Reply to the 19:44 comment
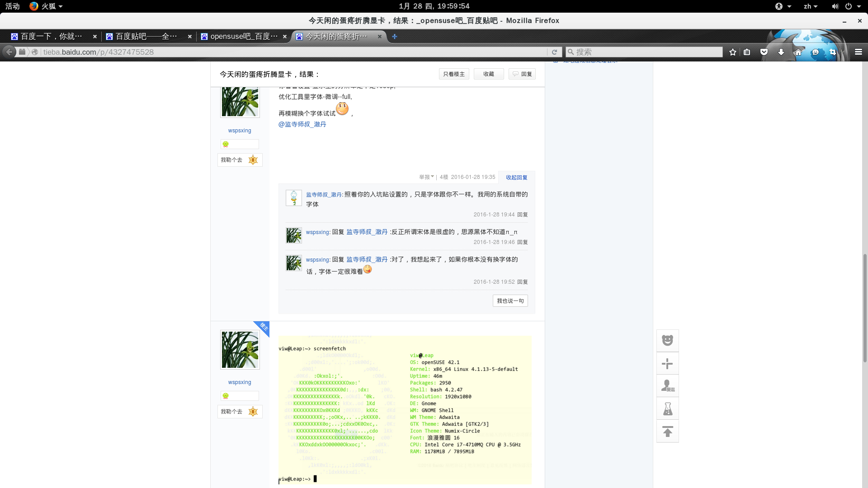Image resolution: width=868 pixels, height=488 pixels. pyautogui.click(x=523, y=215)
